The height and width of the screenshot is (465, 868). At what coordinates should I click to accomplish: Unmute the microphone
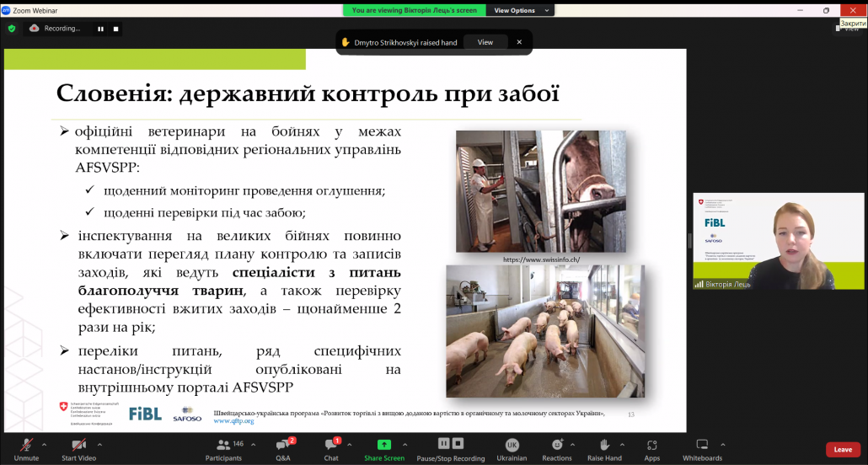tap(26, 447)
